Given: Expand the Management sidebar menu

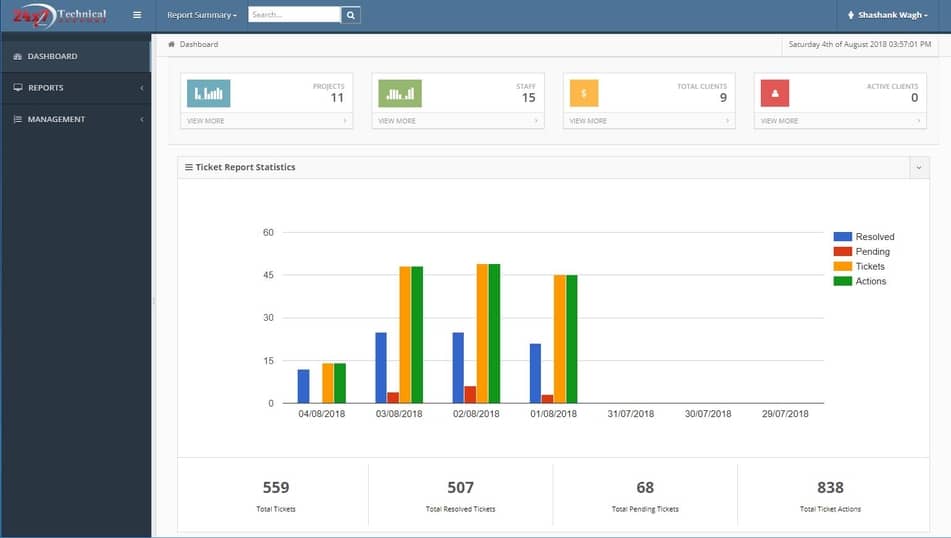Looking at the screenshot, I should point(75,119).
